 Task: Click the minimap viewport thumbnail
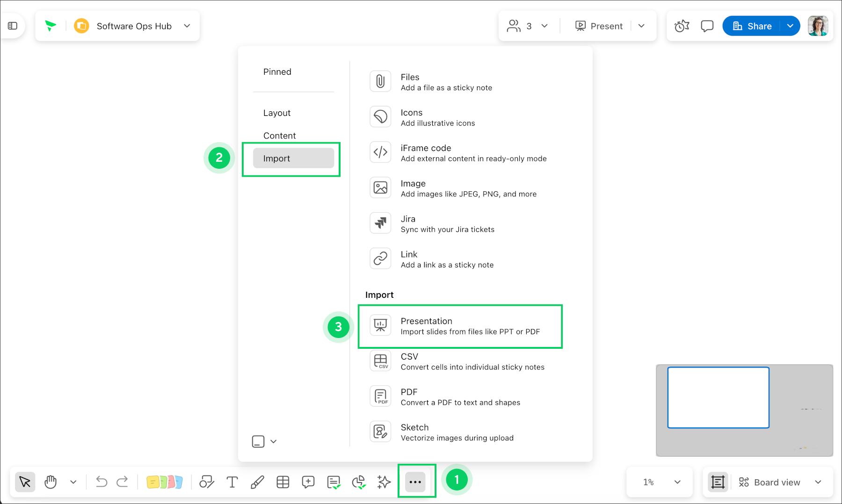[x=718, y=397]
